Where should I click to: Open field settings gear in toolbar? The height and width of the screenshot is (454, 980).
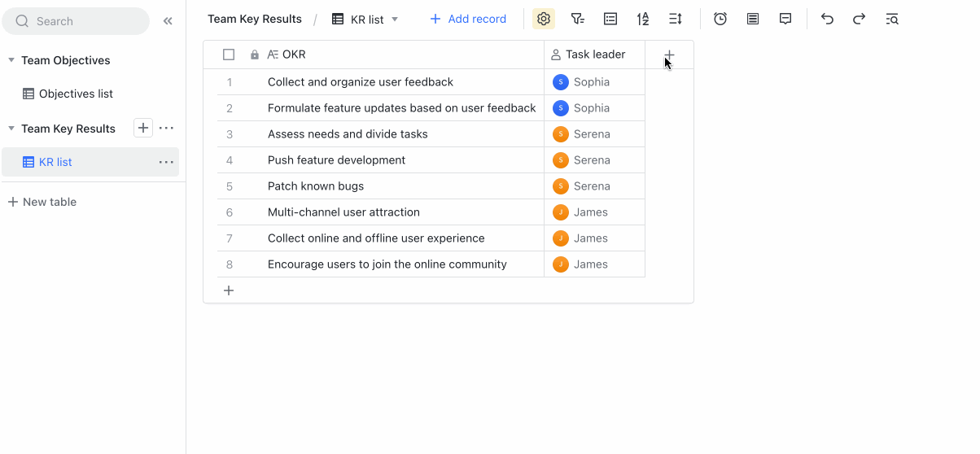544,19
